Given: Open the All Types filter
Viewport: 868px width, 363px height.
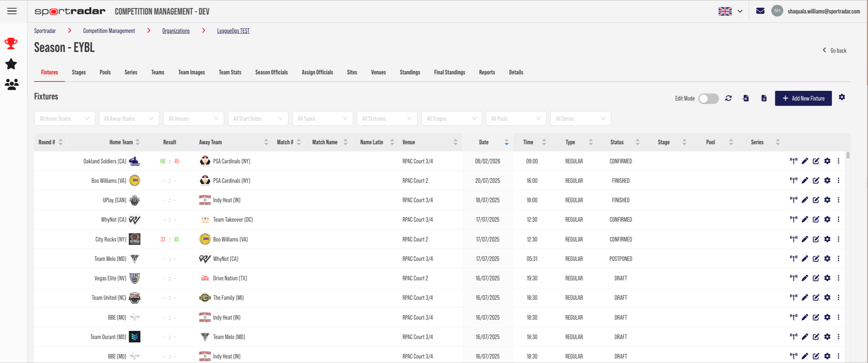Looking at the screenshot, I should [x=322, y=119].
